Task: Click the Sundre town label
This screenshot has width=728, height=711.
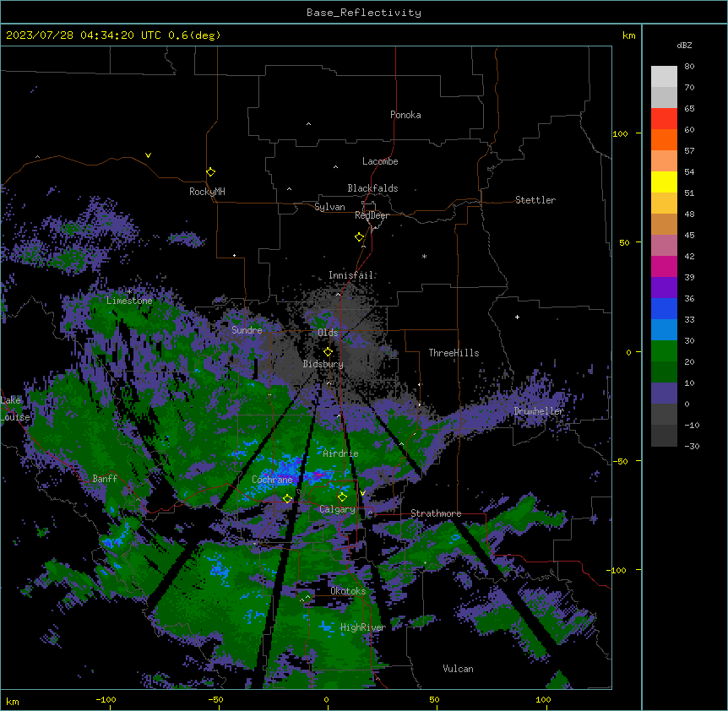Action: click(247, 330)
